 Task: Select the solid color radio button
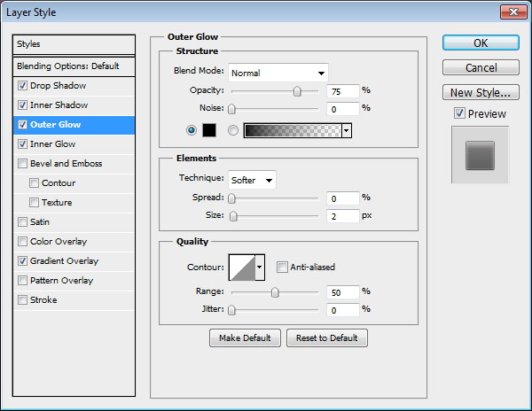tap(192, 130)
